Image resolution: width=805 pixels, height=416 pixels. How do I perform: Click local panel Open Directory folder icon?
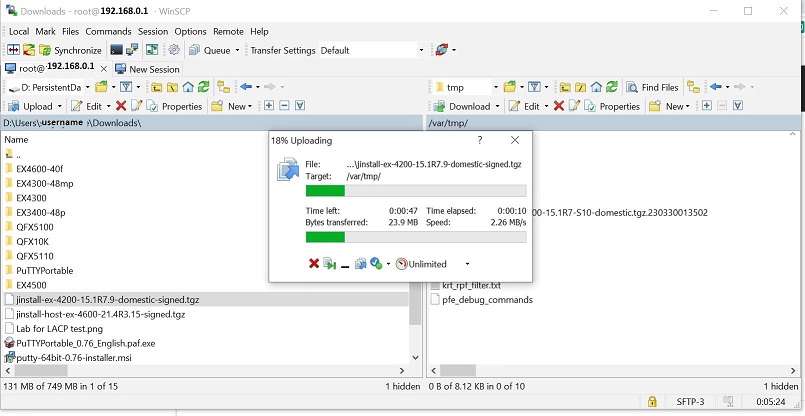pos(101,87)
